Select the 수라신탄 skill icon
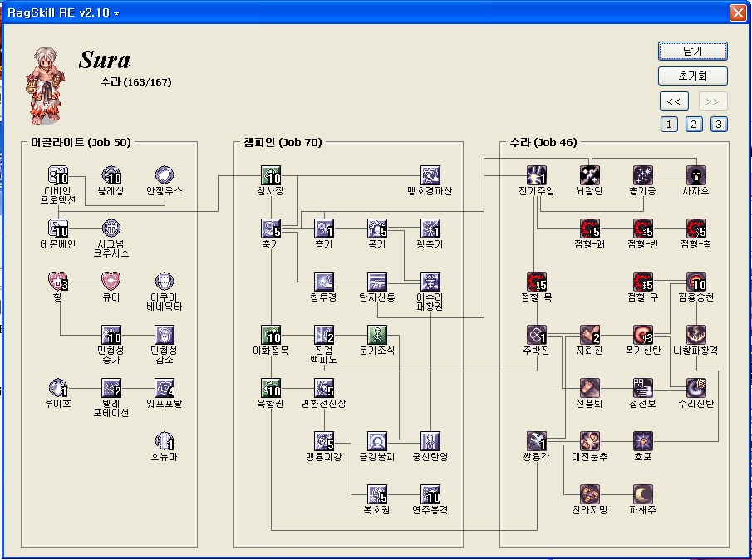This screenshot has height=560, width=752. point(695,387)
